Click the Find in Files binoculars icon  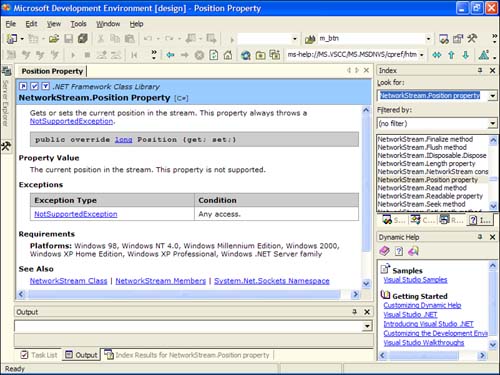[310, 39]
